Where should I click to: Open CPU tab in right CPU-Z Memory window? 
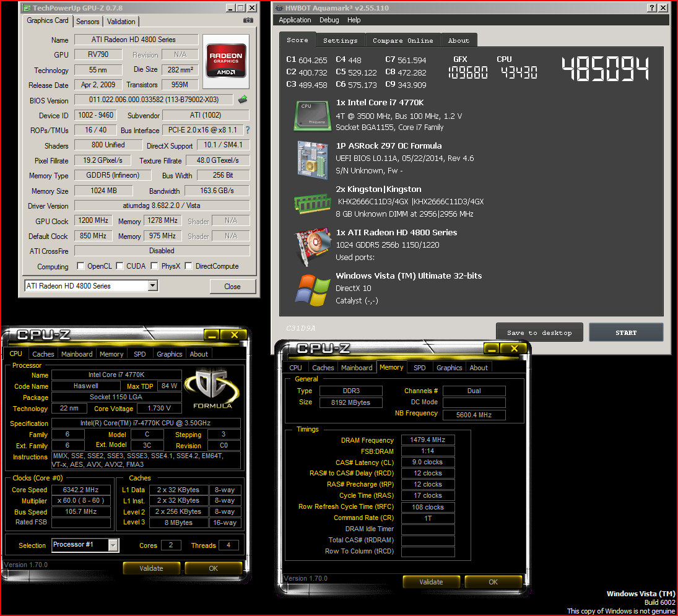click(296, 368)
